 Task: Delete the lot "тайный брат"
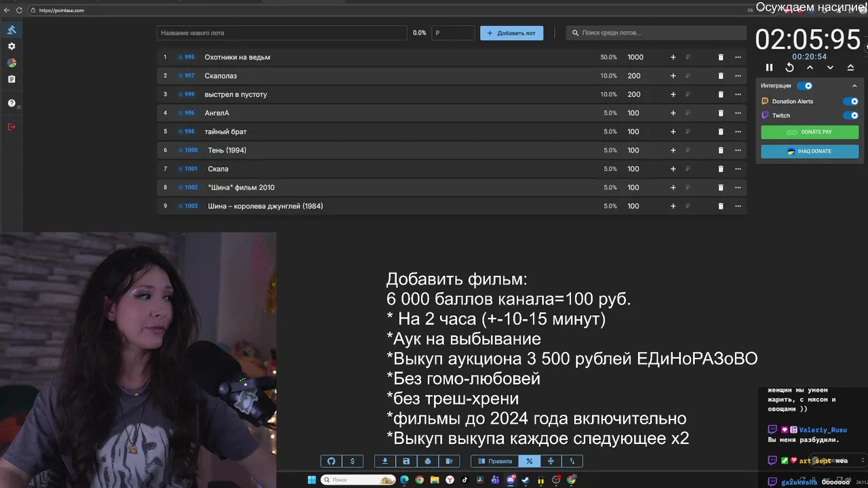tap(721, 131)
